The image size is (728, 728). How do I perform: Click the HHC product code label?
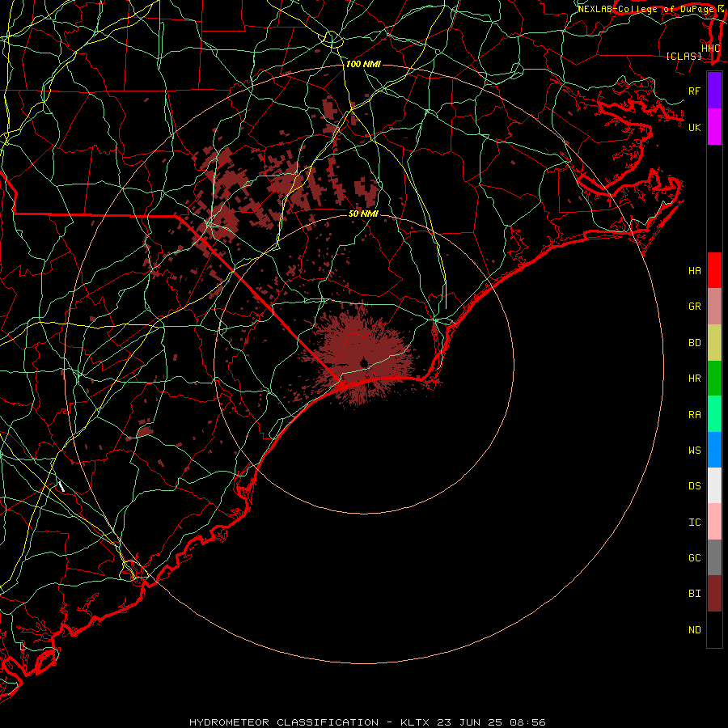click(x=710, y=49)
